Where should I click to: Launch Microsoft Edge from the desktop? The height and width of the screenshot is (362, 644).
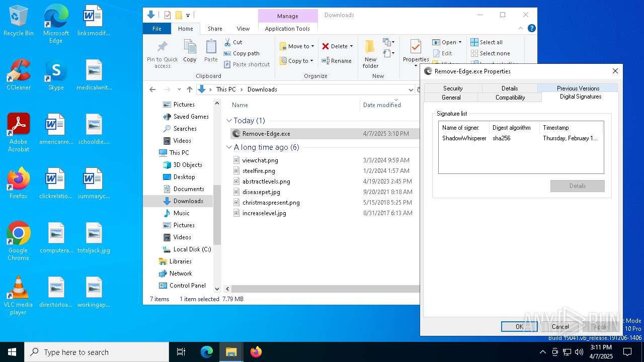tap(56, 24)
